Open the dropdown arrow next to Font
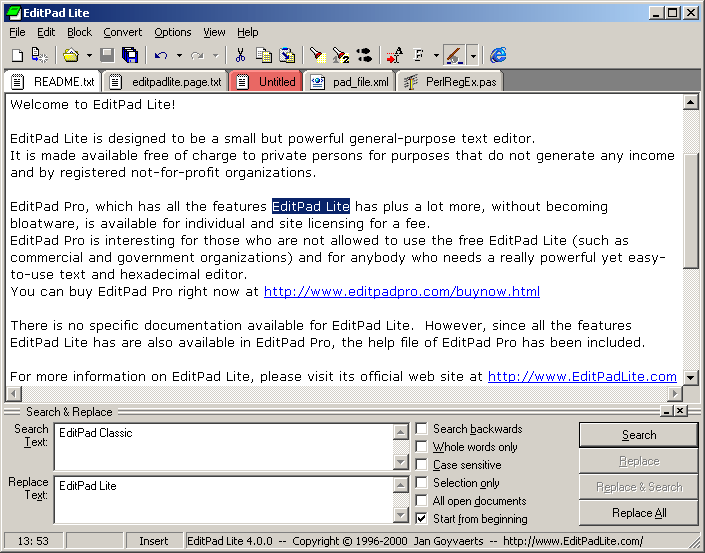Viewport: 705px width, 553px height. [436, 56]
